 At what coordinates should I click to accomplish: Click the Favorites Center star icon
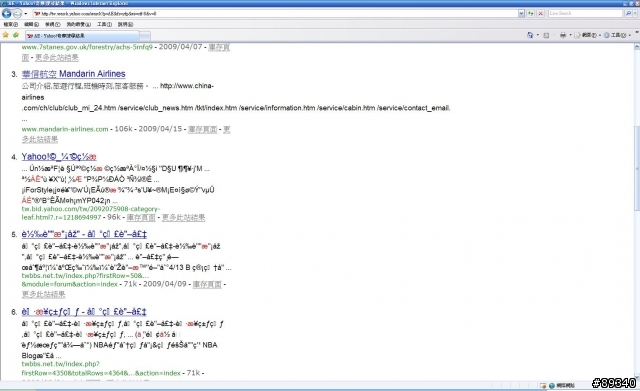6,36
